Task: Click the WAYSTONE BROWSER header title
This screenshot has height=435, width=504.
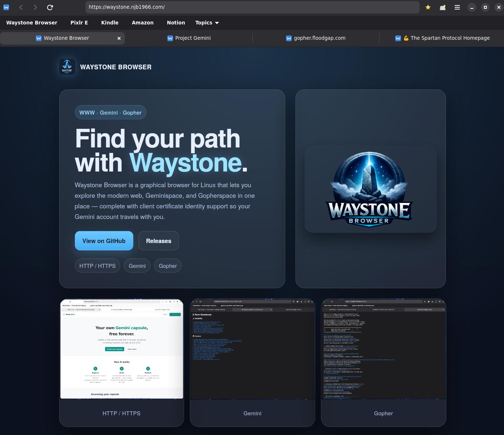Action: pos(116,67)
